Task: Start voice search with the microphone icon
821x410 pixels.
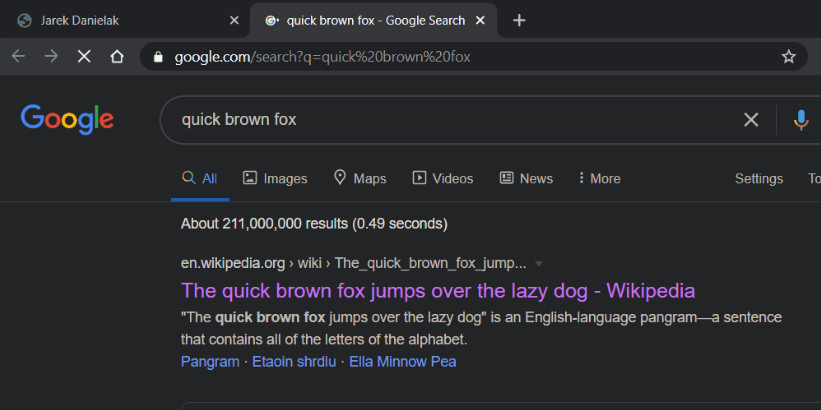Action: (801, 120)
